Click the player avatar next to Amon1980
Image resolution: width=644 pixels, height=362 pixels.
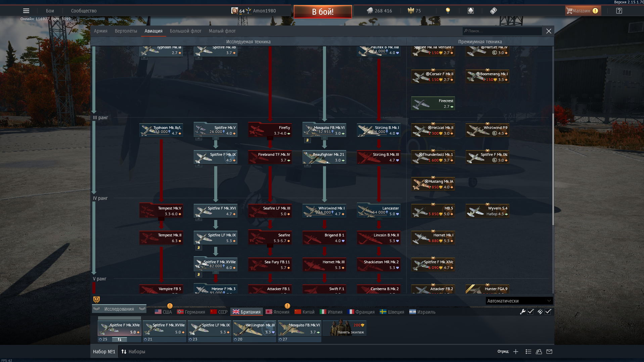[x=235, y=11]
